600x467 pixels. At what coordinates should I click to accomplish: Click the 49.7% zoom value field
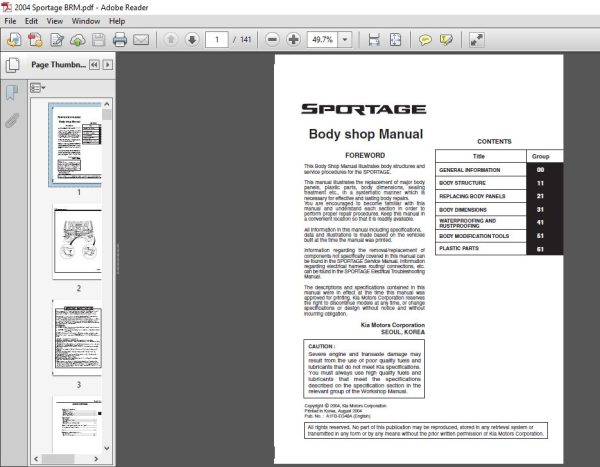(x=322, y=39)
